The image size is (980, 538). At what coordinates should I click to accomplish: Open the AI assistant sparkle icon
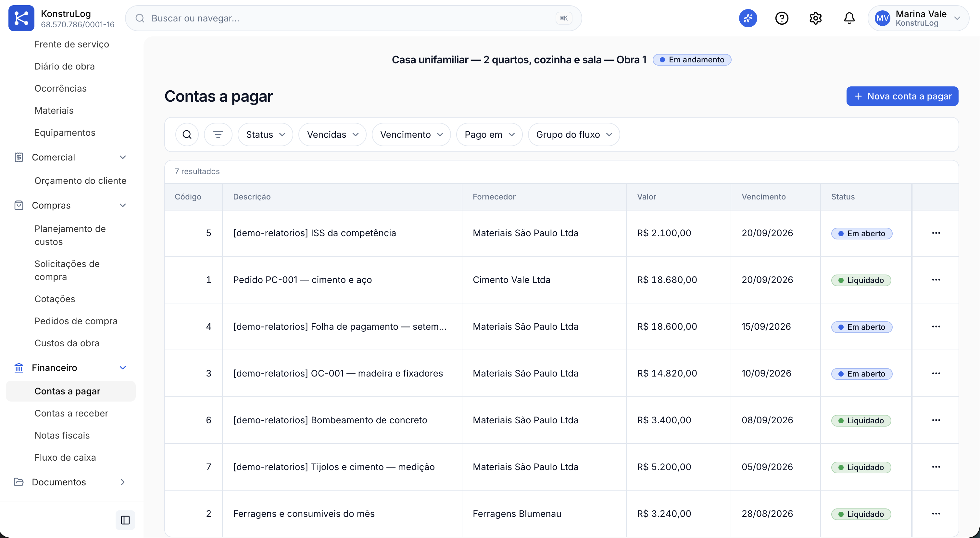tap(748, 18)
